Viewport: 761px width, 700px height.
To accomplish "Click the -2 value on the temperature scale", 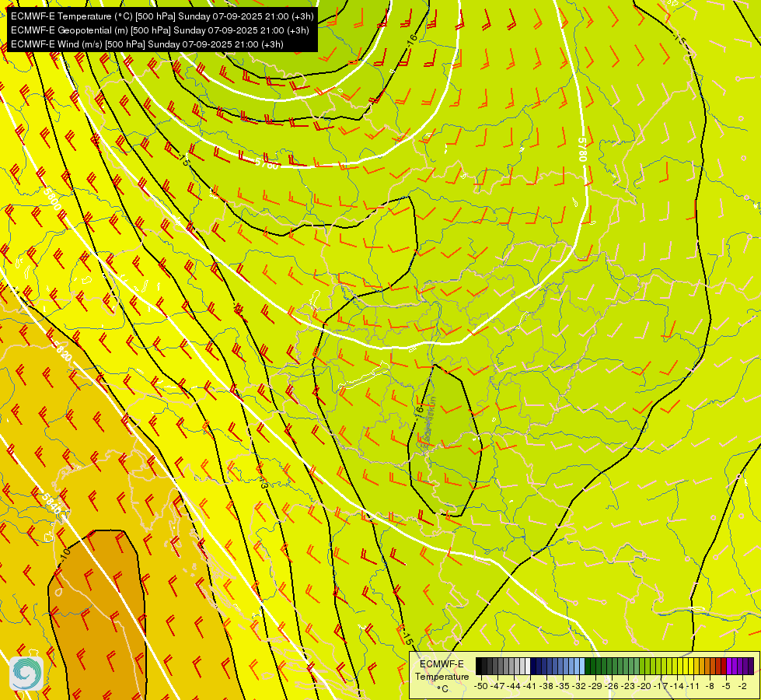I will click(743, 686).
